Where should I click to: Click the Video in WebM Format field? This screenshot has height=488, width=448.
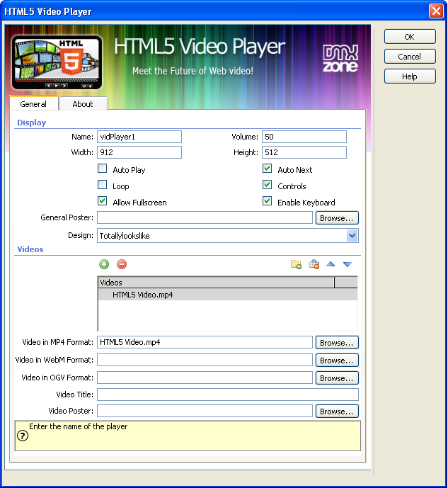(x=205, y=360)
